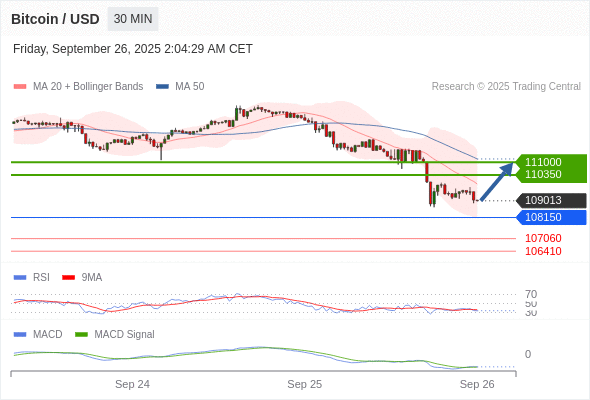Click the 9MA red legend marker
This screenshot has height=400, width=590.
click(68, 278)
